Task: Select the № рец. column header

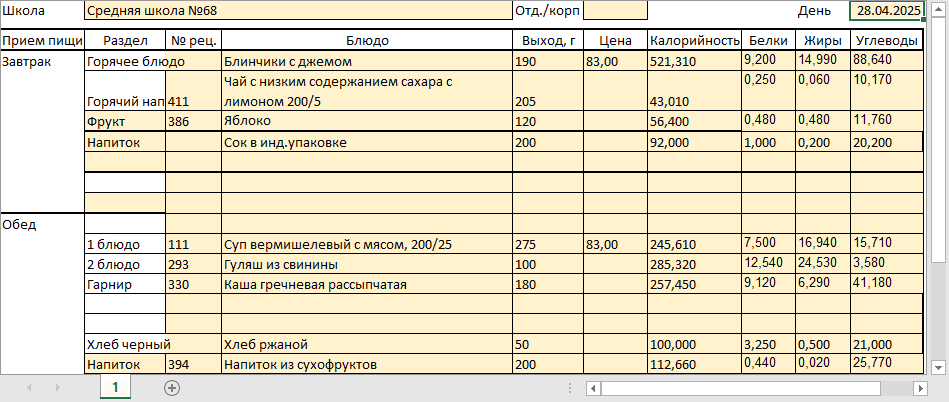Action: pos(194,40)
